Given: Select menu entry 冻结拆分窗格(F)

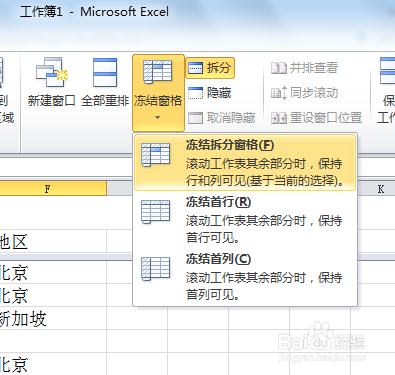Looking at the screenshot, I should click(245, 162).
